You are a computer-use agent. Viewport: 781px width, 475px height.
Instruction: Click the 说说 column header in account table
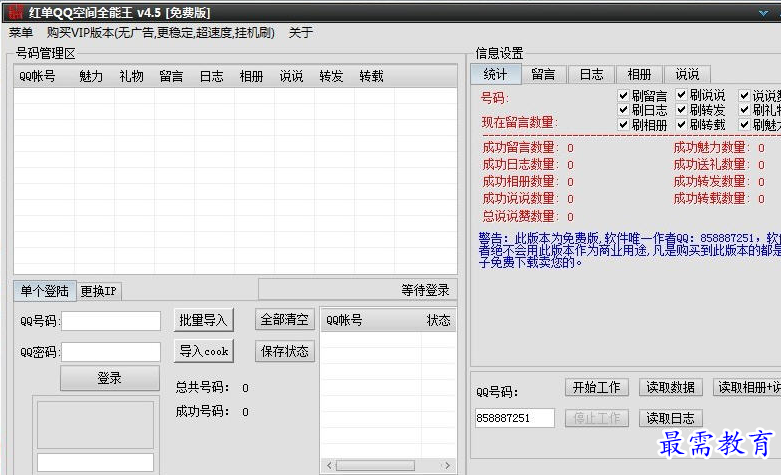291,77
